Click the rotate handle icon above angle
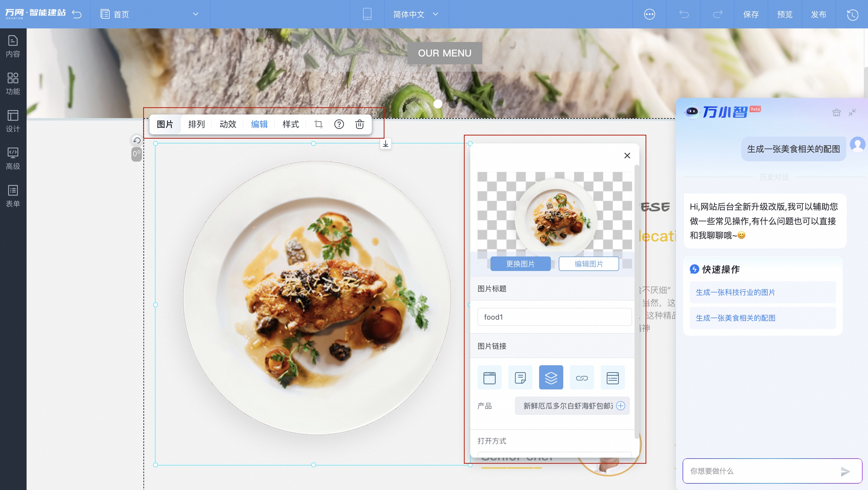The height and width of the screenshot is (490, 868). (137, 140)
